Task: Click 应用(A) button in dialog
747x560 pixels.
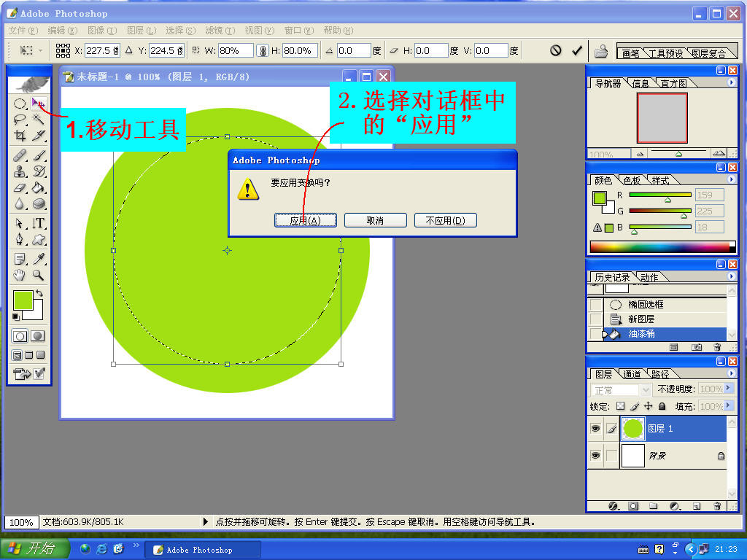Action: pos(306,220)
